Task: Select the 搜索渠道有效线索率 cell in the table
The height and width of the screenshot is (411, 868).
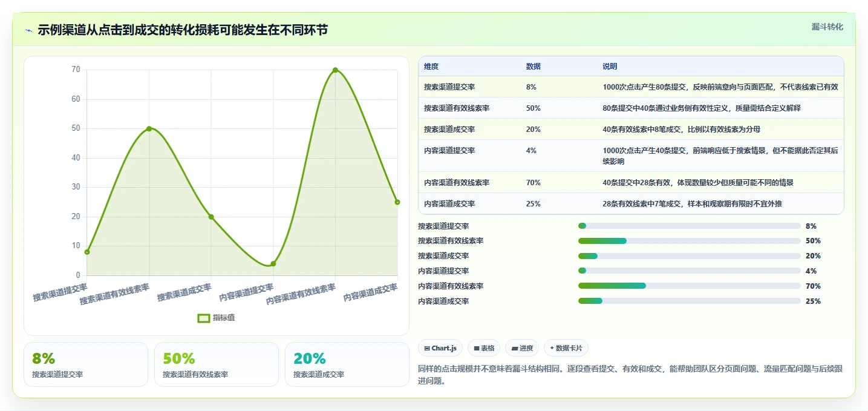Action: click(457, 108)
